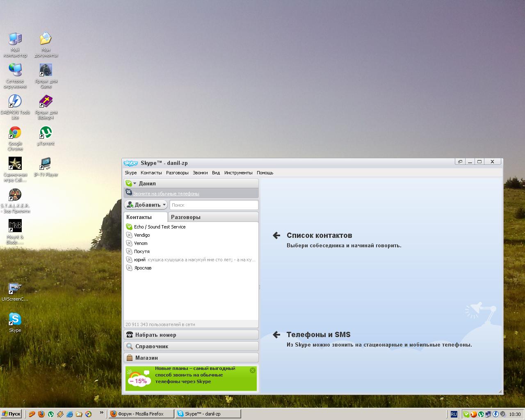Click the offline status icon of юрий
This screenshot has width=525, height=420.
point(129,260)
